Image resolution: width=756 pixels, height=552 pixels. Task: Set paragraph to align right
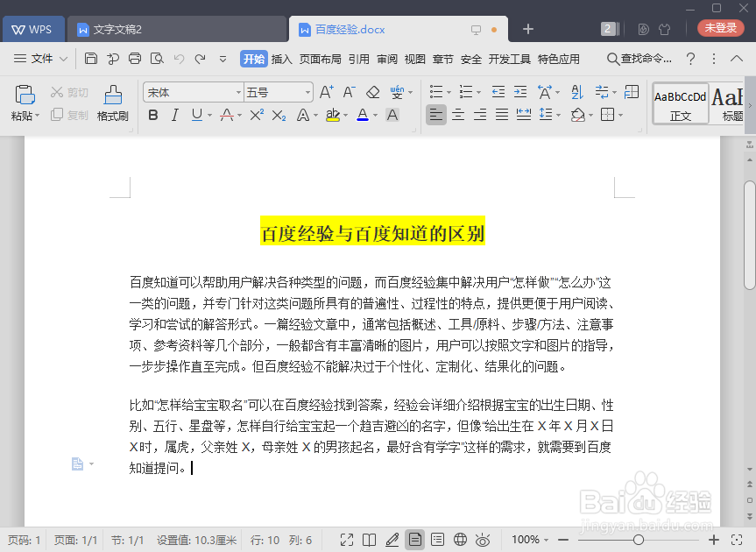(x=480, y=115)
